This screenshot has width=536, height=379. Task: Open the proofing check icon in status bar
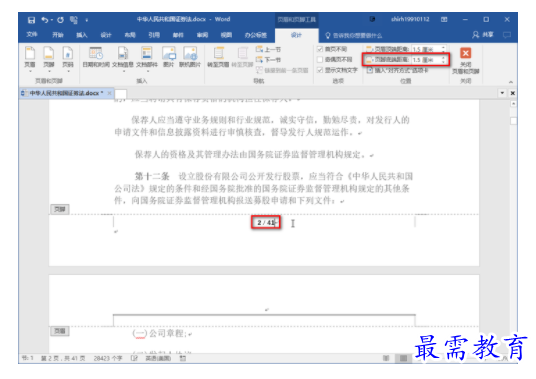pos(134,358)
